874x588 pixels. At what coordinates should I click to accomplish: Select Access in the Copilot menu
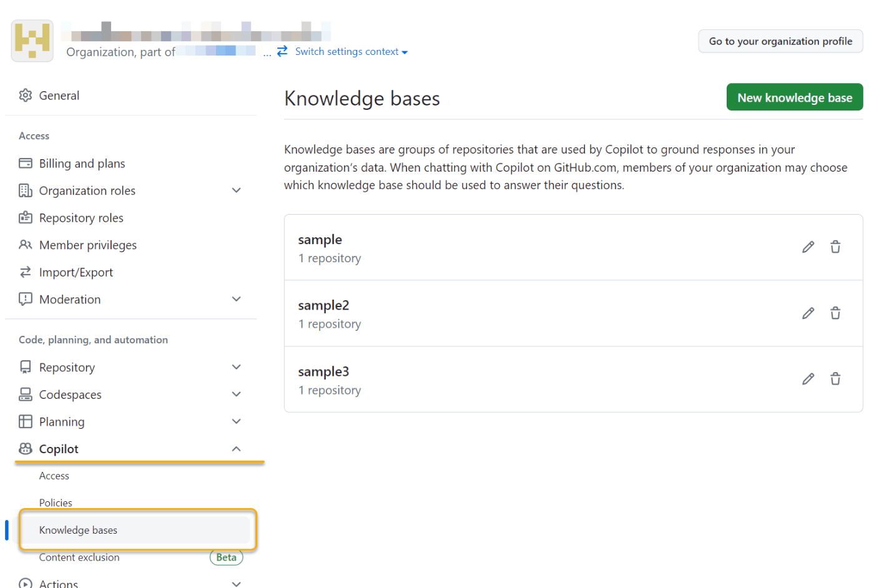point(54,476)
